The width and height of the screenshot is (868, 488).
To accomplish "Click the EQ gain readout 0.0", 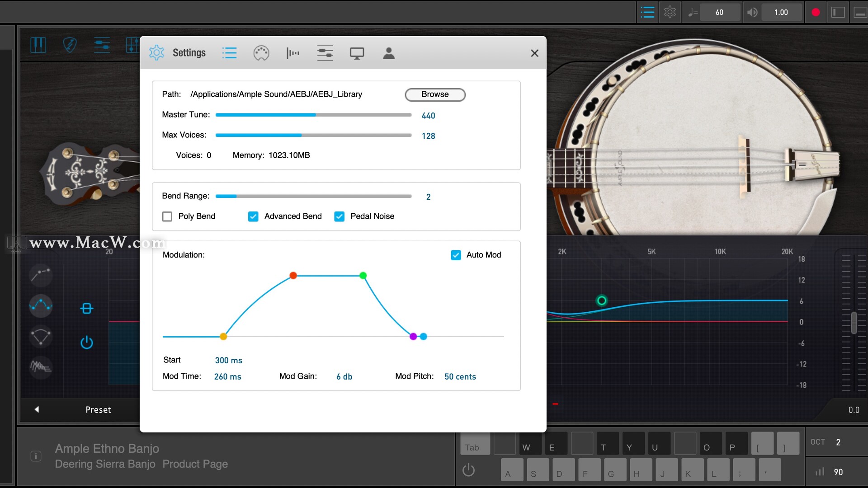I will pyautogui.click(x=854, y=410).
